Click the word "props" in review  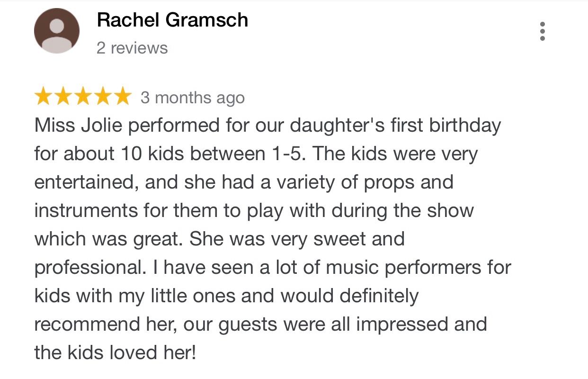click(389, 182)
